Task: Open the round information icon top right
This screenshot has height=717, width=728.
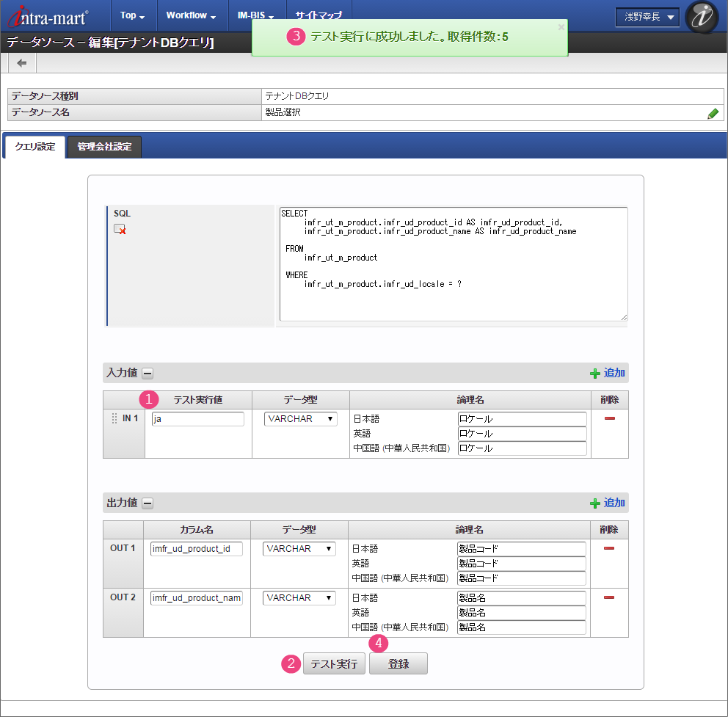Action: 702,17
